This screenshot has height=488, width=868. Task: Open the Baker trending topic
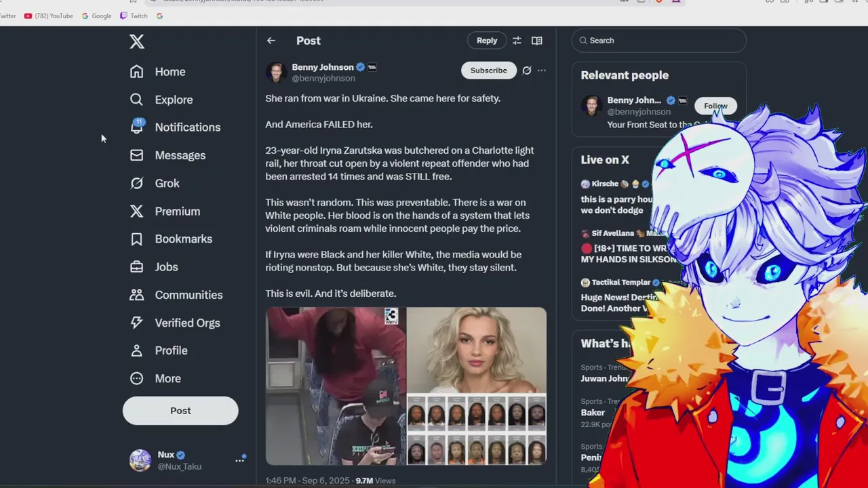(597, 413)
